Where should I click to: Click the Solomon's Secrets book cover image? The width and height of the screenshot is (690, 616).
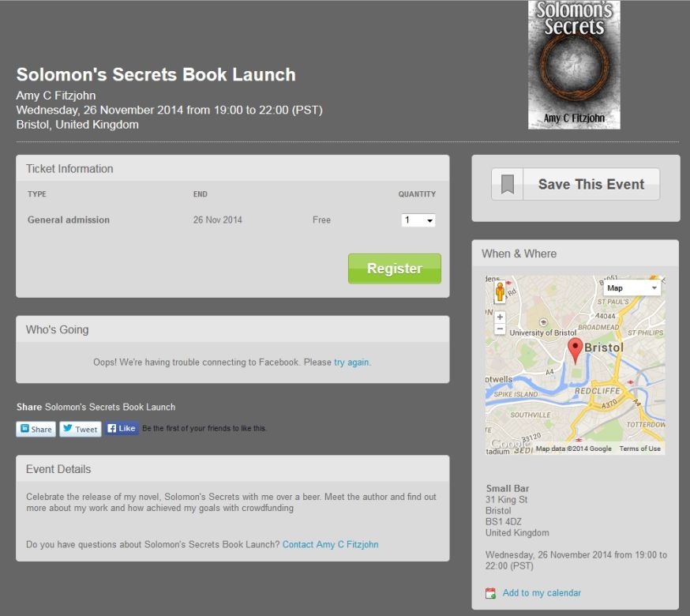tap(574, 65)
